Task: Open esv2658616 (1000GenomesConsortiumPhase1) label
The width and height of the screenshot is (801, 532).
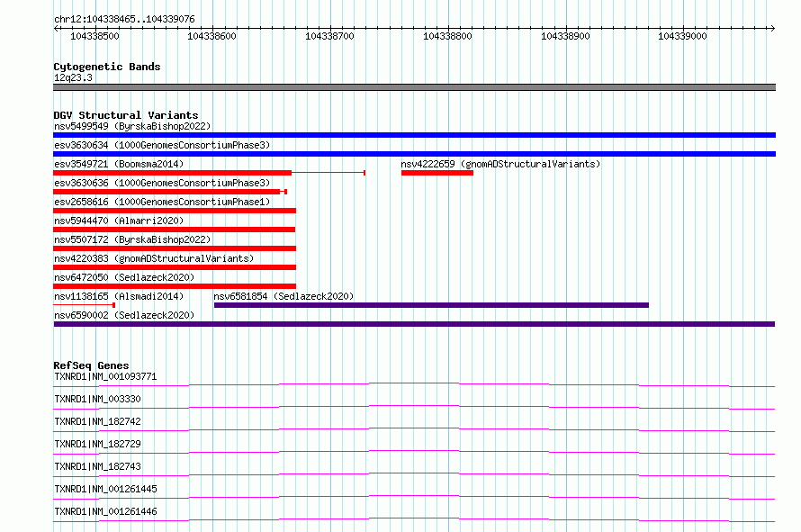Action: [x=162, y=202]
